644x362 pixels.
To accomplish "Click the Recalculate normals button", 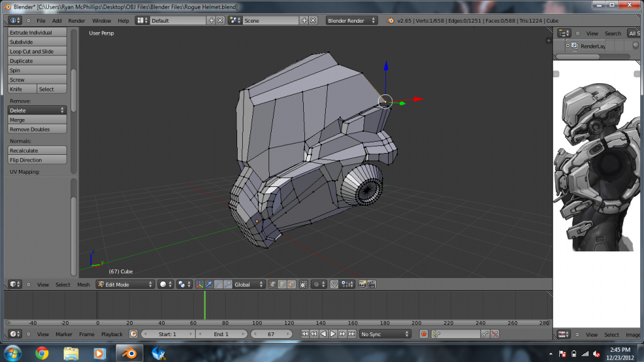I will pos(37,150).
